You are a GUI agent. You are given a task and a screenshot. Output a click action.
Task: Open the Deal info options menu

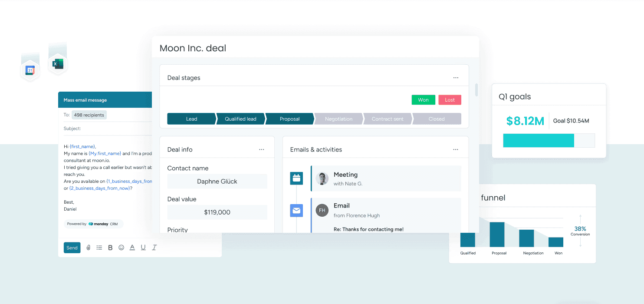pos(262,149)
